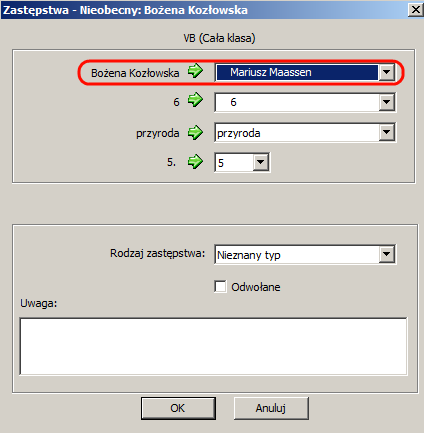This screenshot has width=424, height=433.
Task: Click green arrow beside przyroda label
Action: coord(195,133)
